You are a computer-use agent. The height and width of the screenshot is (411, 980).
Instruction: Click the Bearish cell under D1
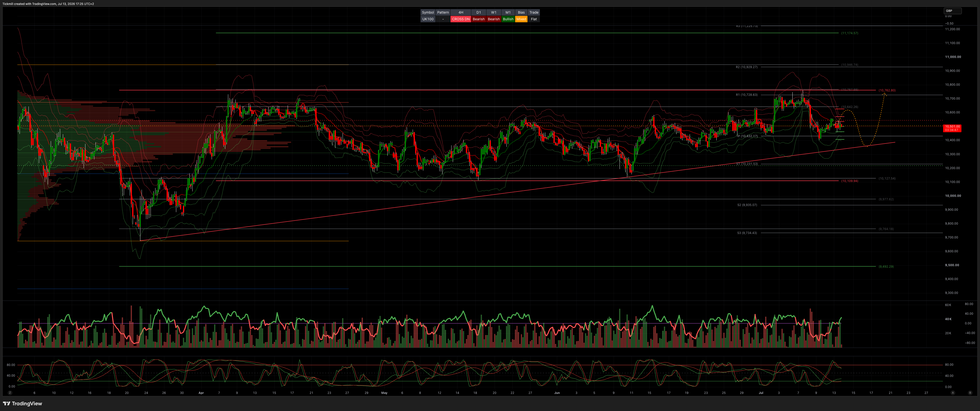(x=478, y=19)
